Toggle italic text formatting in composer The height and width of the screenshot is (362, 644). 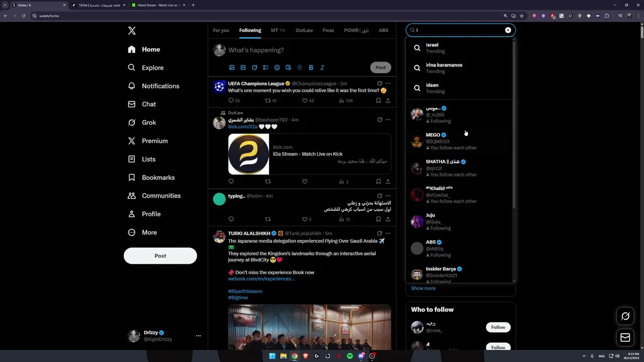coord(322,67)
